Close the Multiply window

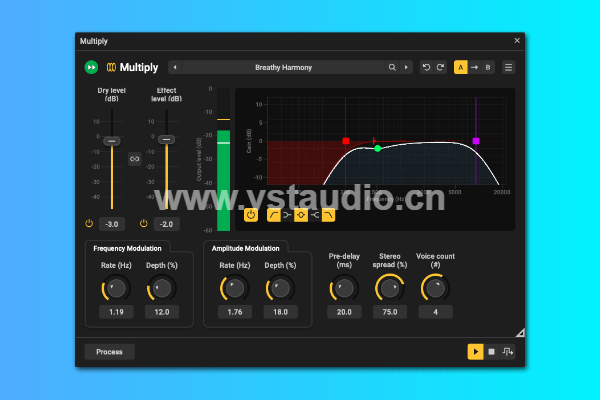pyautogui.click(x=517, y=41)
